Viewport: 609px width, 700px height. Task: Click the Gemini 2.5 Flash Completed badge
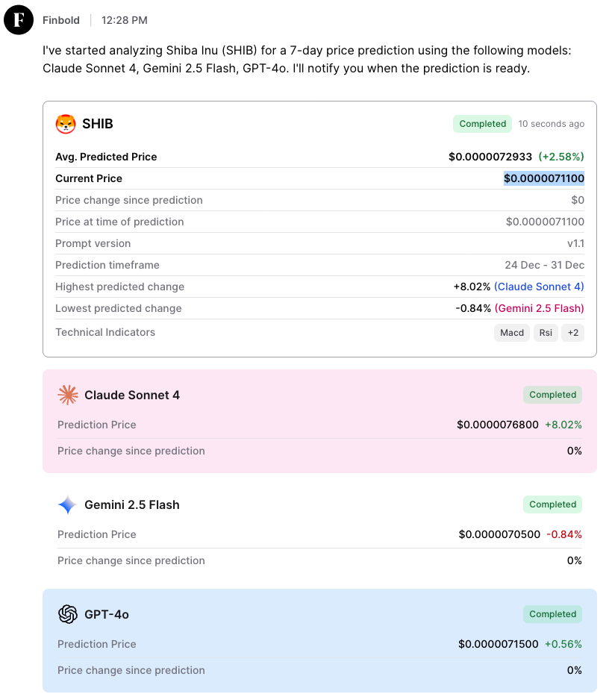tap(552, 504)
